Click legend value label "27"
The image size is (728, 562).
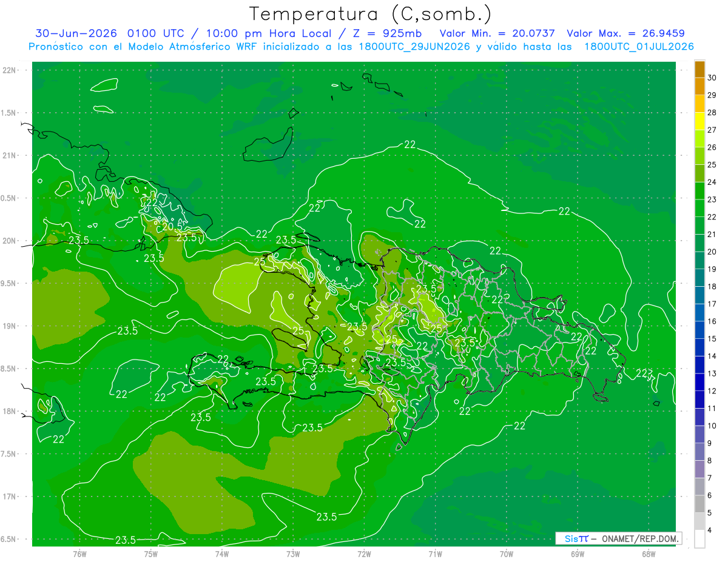click(712, 129)
